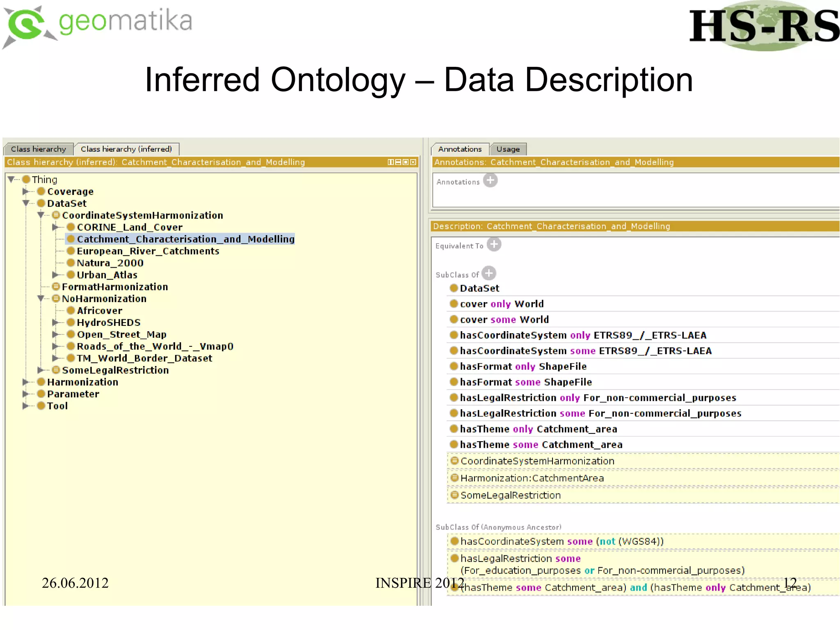Select the NoHarmonization class
840x630 pixels.
[x=99, y=298]
